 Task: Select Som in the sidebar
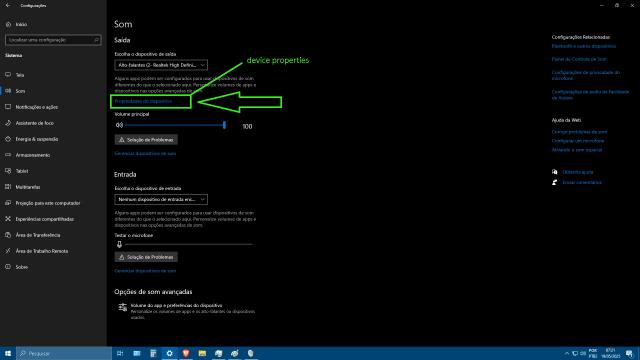point(20,91)
